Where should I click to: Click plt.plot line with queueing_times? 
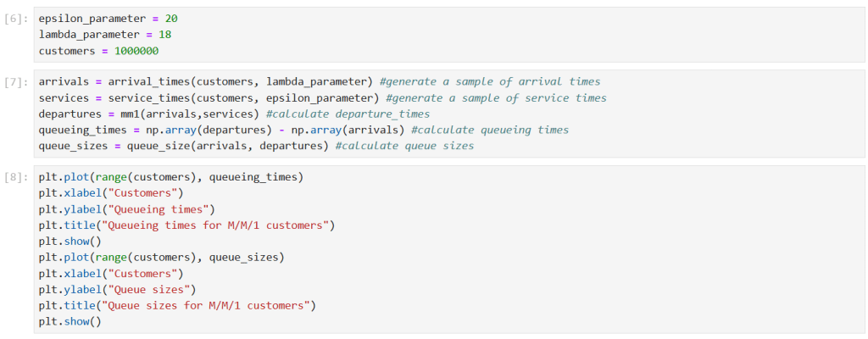point(170,178)
